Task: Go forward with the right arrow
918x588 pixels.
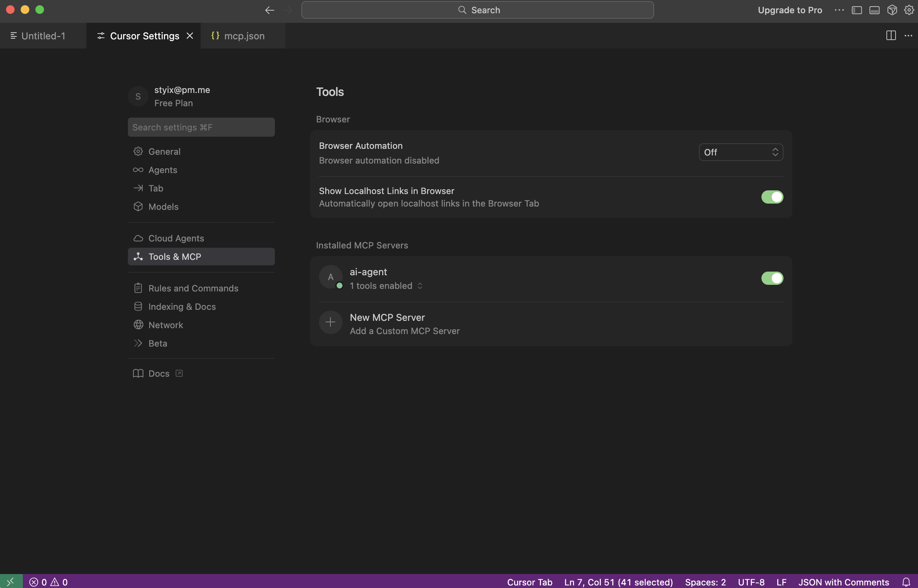Action: tap(287, 10)
